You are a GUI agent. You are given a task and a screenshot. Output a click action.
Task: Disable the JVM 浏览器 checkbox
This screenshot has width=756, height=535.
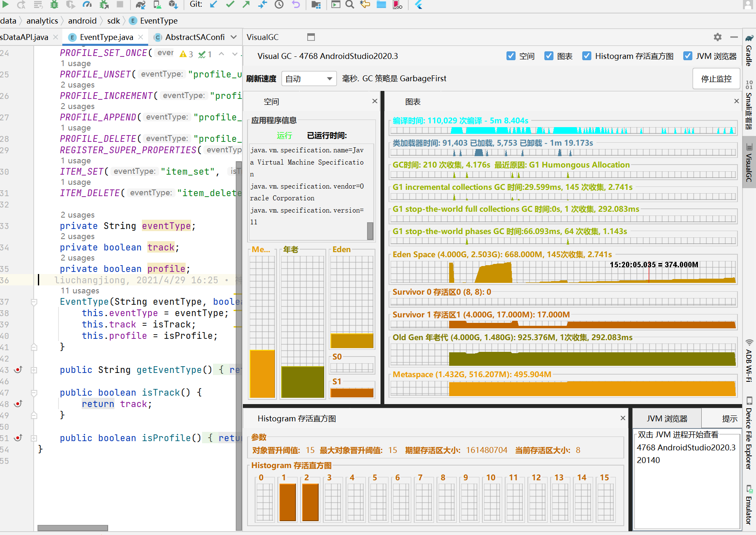[688, 56]
